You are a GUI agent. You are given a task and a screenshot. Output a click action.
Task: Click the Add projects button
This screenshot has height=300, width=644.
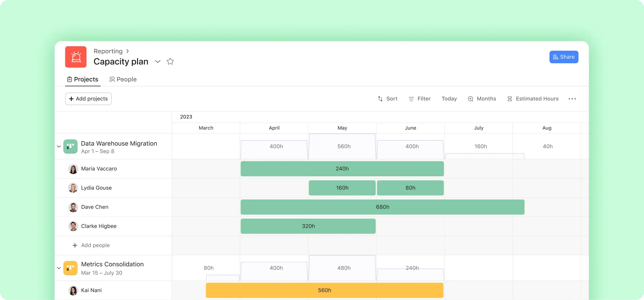(x=88, y=99)
